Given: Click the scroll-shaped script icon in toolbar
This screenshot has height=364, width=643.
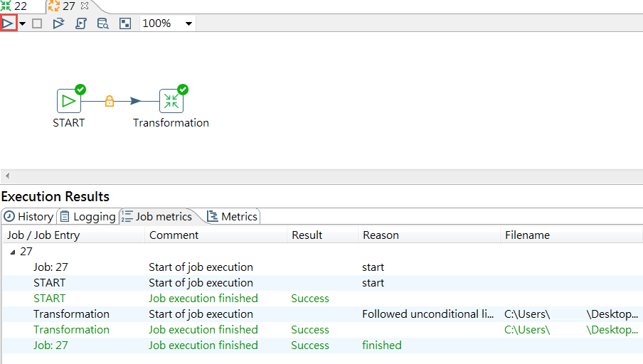Looking at the screenshot, I should (x=80, y=23).
